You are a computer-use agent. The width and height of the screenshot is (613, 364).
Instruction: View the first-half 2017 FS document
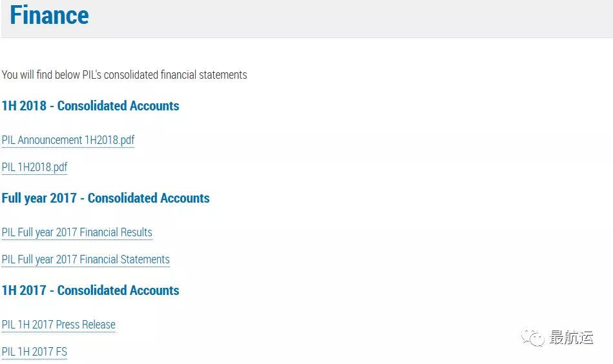pyautogui.click(x=34, y=352)
